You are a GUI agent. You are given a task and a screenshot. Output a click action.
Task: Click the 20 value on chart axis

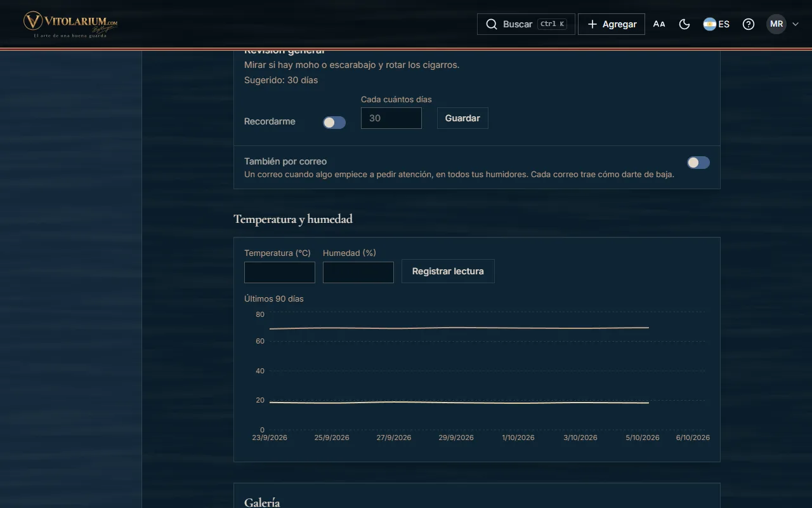pos(260,400)
